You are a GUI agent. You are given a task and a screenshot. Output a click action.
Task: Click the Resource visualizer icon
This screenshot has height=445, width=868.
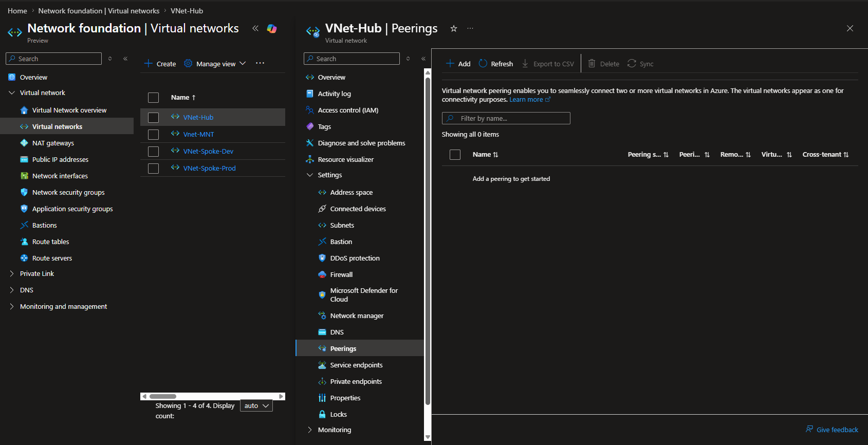pos(310,159)
